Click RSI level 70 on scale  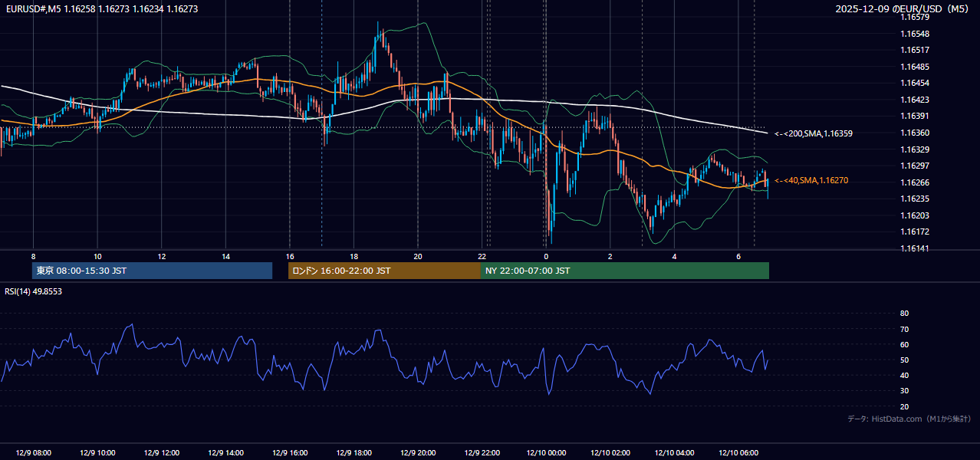pyautogui.click(x=905, y=329)
